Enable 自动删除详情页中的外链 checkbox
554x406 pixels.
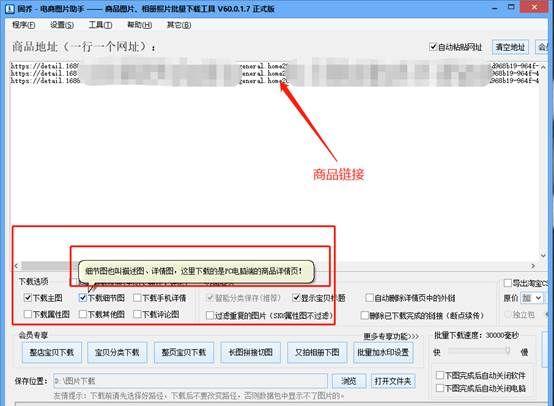pos(369,298)
